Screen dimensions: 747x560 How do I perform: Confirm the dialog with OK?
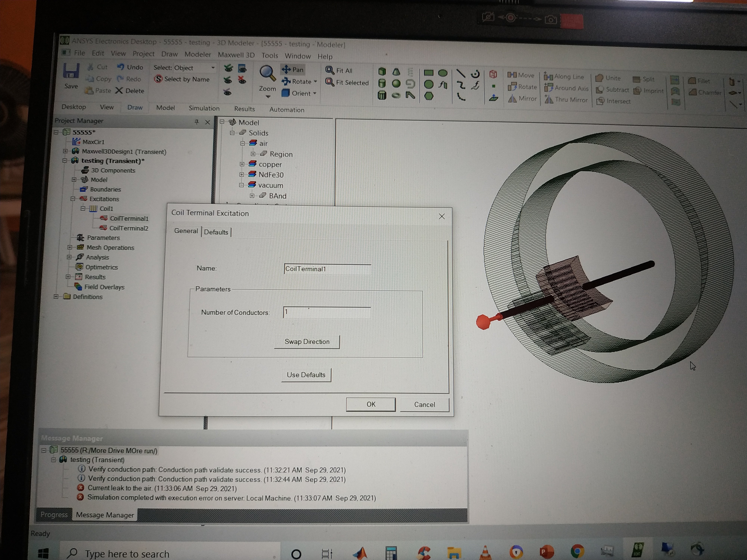371,404
